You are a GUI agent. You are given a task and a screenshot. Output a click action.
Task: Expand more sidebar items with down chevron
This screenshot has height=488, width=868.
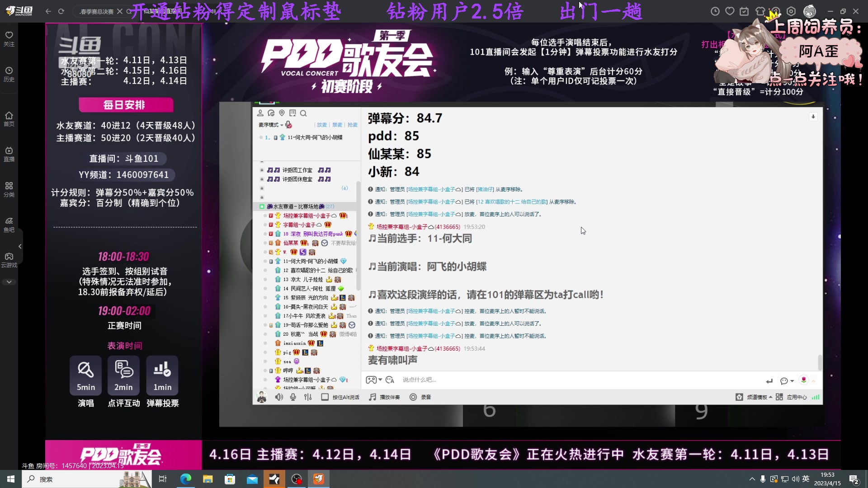(9, 282)
